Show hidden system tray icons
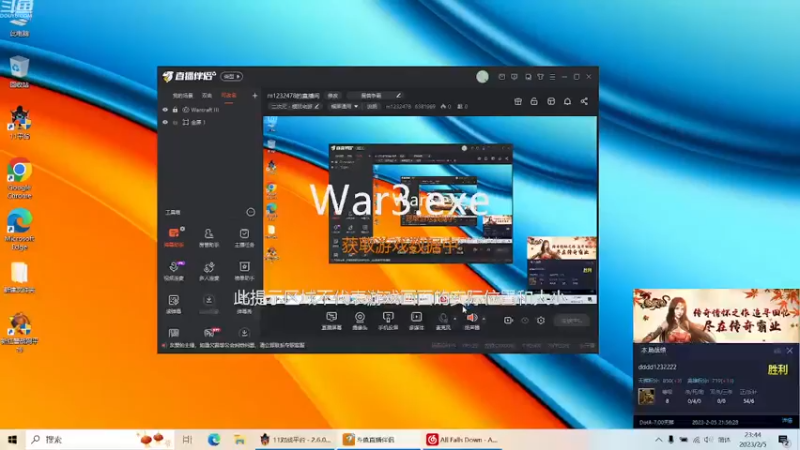The width and height of the screenshot is (800, 450). tap(658, 439)
